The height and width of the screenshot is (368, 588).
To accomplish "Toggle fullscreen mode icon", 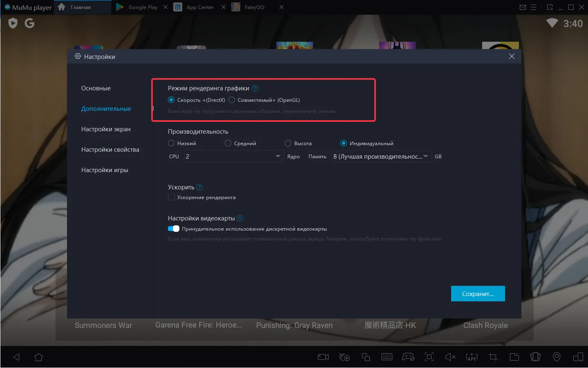I will pyautogui.click(x=429, y=357).
